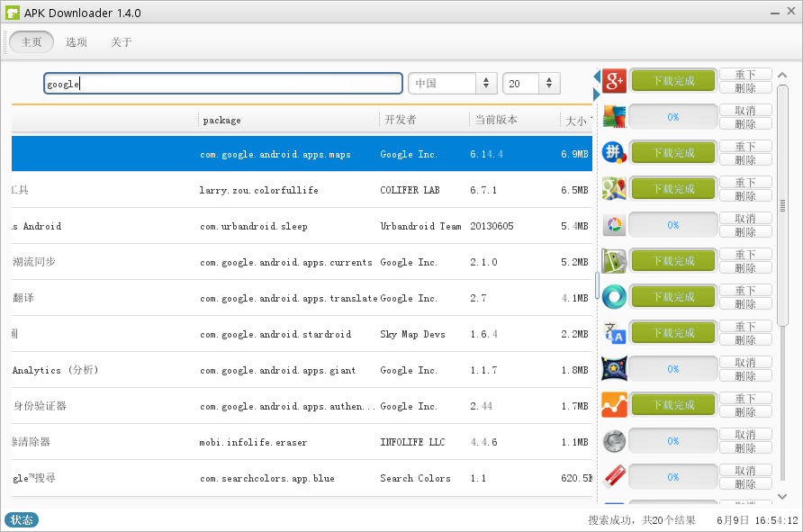Click the teal ring Currents app icon
This screenshot has width=803, height=532.
pyautogui.click(x=614, y=297)
